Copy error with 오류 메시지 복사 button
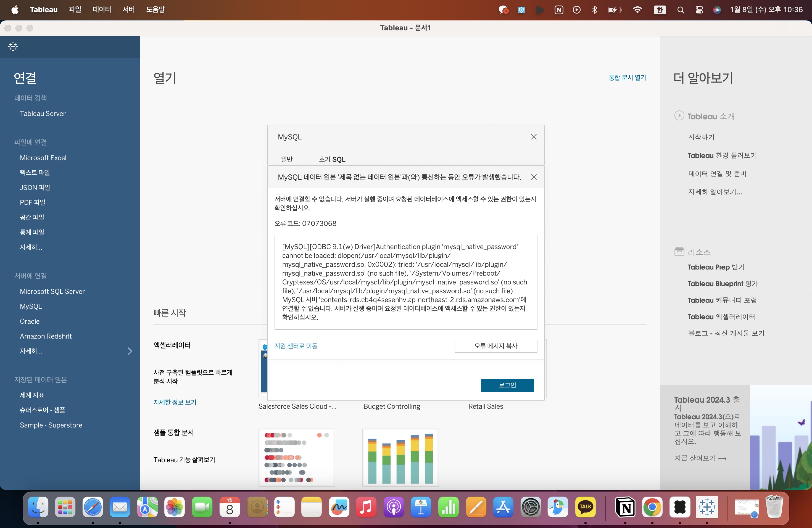The image size is (812, 528). click(496, 346)
